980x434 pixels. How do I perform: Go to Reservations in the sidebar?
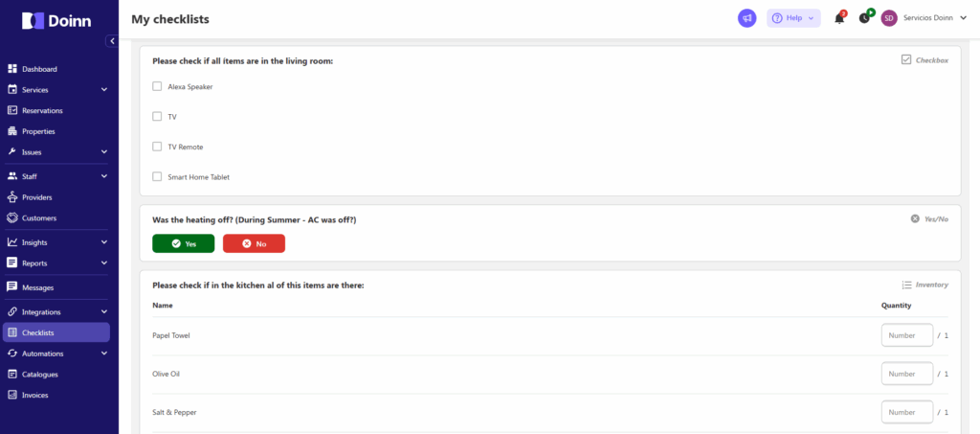click(42, 110)
